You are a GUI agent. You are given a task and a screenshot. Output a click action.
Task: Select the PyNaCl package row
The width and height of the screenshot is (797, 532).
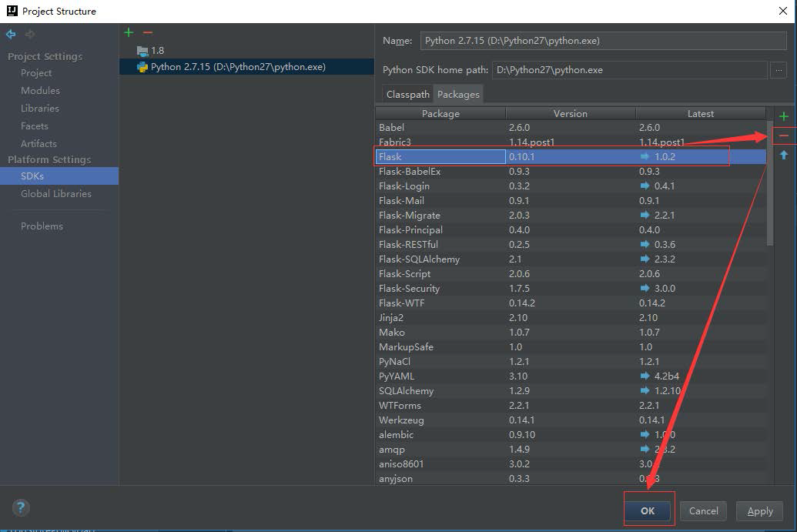[571, 362]
